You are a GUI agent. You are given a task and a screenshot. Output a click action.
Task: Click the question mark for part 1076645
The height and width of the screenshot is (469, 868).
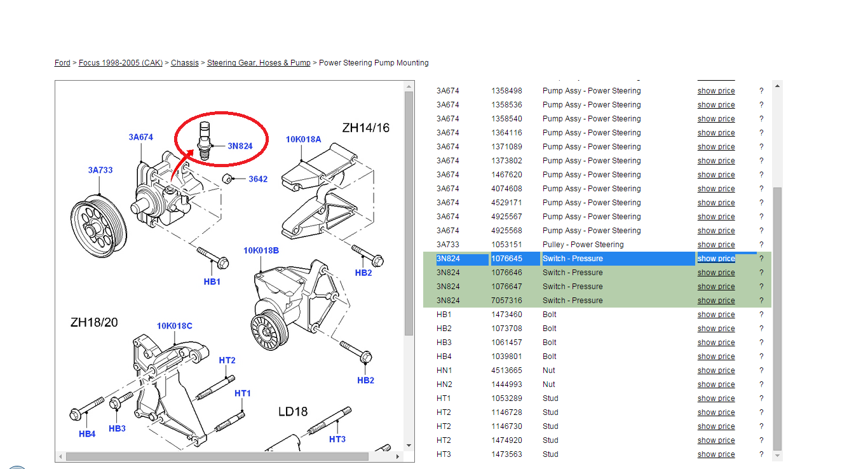[761, 259]
